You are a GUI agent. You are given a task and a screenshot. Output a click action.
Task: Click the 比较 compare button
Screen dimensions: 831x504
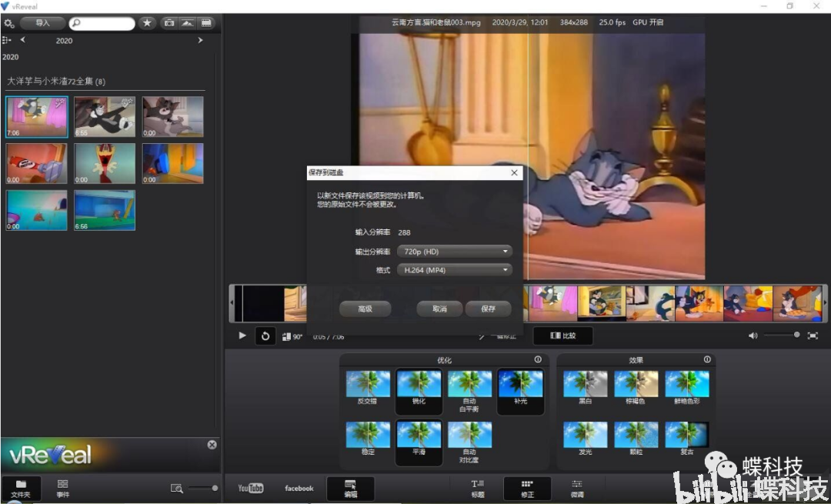click(x=562, y=335)
